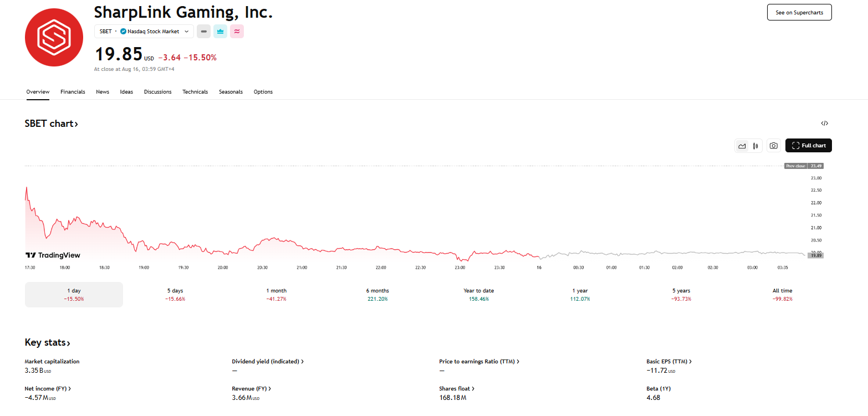Click the red SharpLink Gaming logo
Viewport: 868px width, 416px height.
click(x=54, y=38)
